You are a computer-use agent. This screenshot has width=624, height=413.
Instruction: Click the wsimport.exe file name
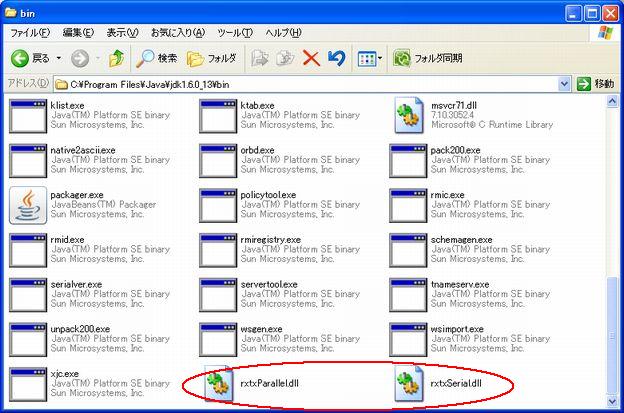click(457, 329)
